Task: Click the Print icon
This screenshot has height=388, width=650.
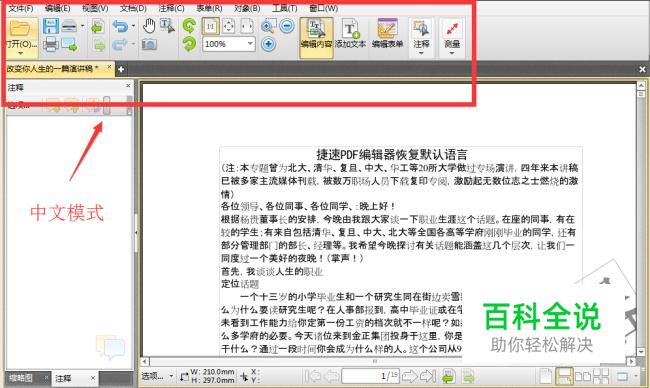Action: [x=51, y=44]
